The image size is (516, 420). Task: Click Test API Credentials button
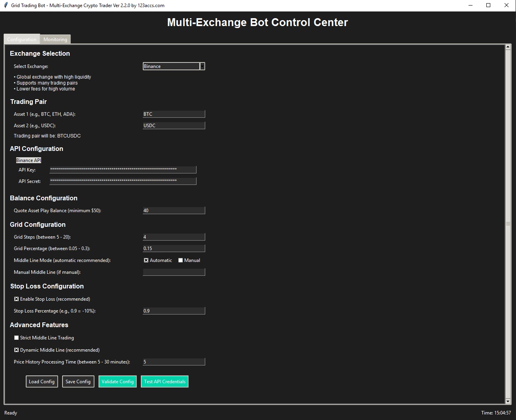[x=165, y=382]
